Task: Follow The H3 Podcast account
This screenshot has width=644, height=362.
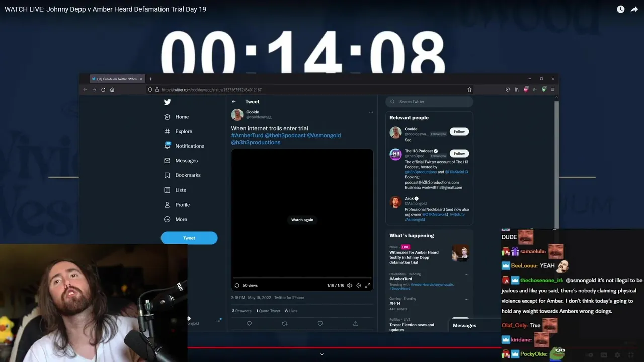Action: tap(459, 153)
